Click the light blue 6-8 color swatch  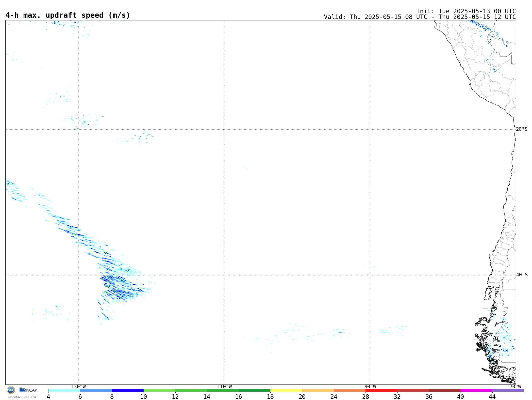(96, 391)
